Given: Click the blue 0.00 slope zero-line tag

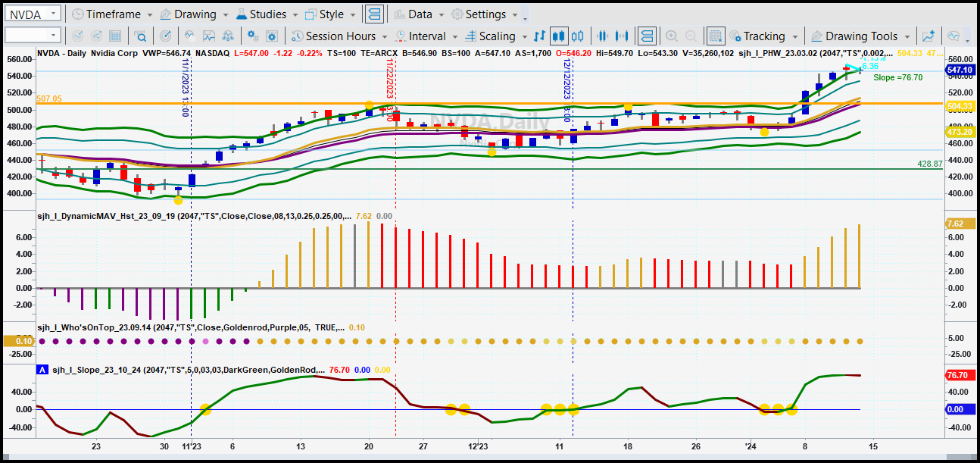Looking at the screenshot, I should (960, 409).
